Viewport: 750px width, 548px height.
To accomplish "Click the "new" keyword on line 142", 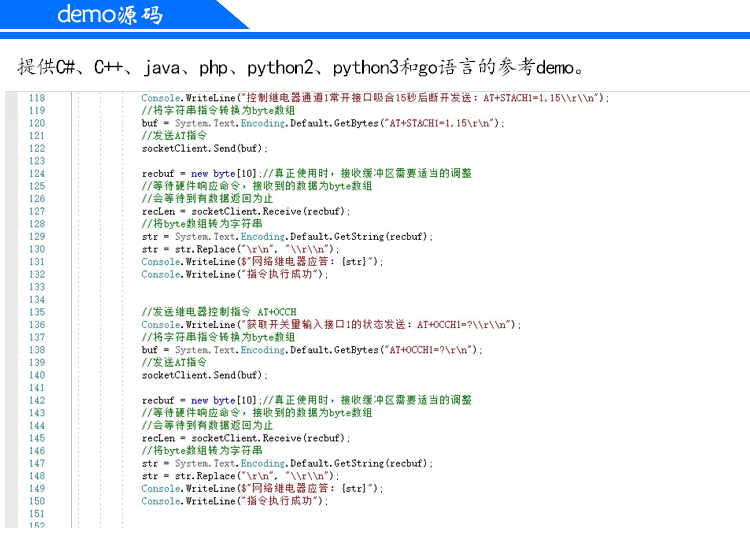I will point(199,401).
